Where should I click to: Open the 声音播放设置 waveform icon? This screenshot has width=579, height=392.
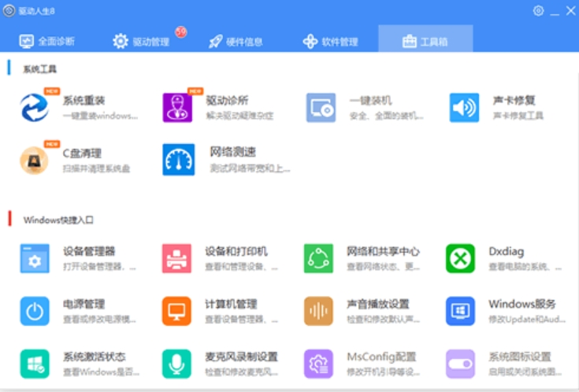pyautogui.click(x=318, y=311)
